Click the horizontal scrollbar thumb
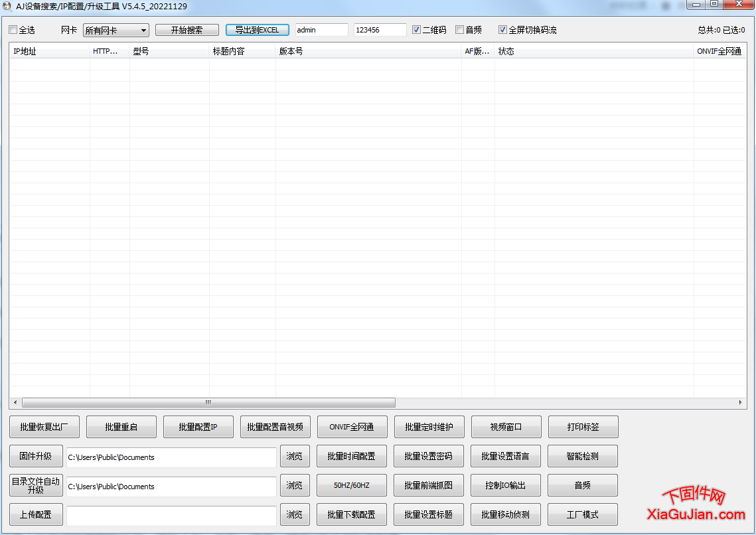Image resolution: width=756 pixels, height=535 pixels. point(209,402)
